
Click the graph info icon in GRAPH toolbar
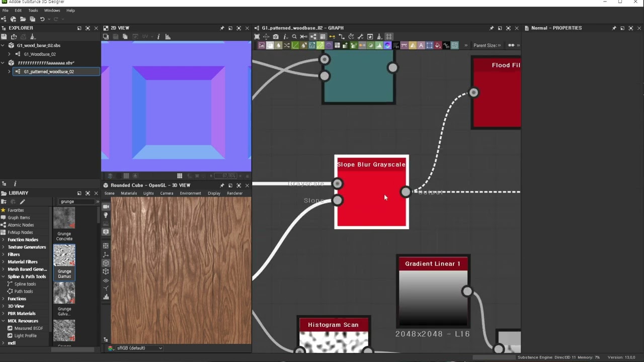click(285, 37)
